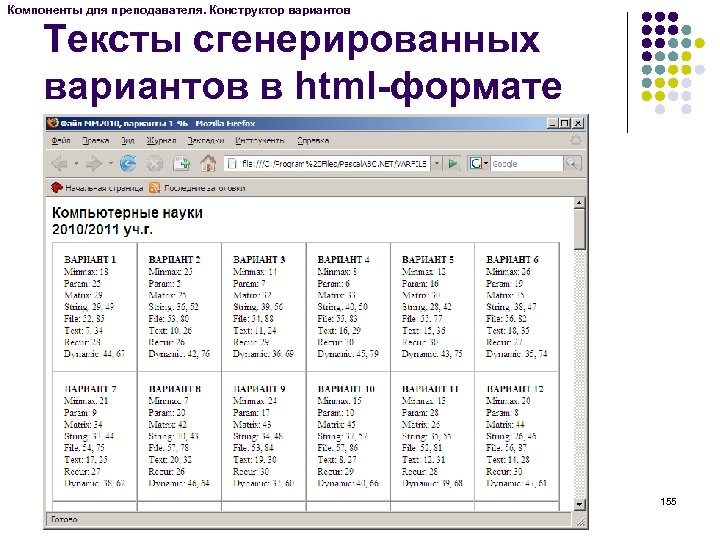Open the Последние заголовки feed bookmark

pyautogui.click(x=197, y=188)
